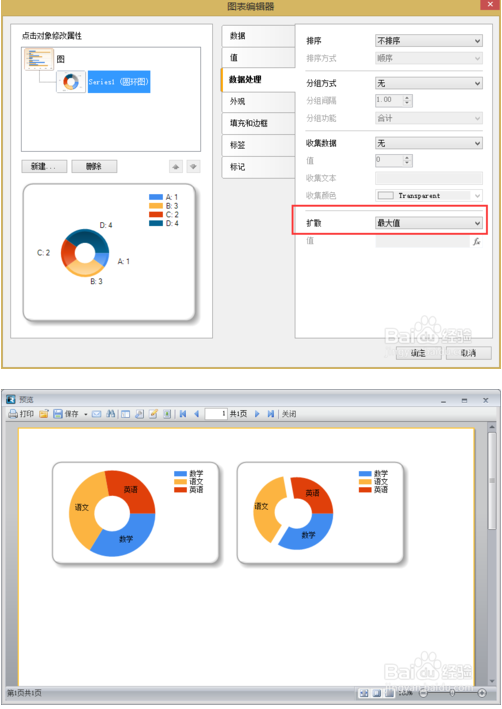Click the exploded right donut chart in preview
Image resolution: width=502 pixels, height=709 pixels.
point(293,513)
